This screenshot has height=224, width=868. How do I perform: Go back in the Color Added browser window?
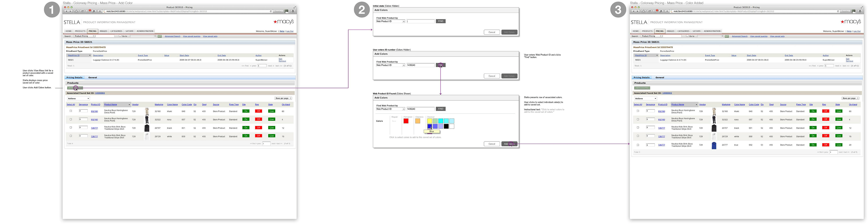coord(633,11)
